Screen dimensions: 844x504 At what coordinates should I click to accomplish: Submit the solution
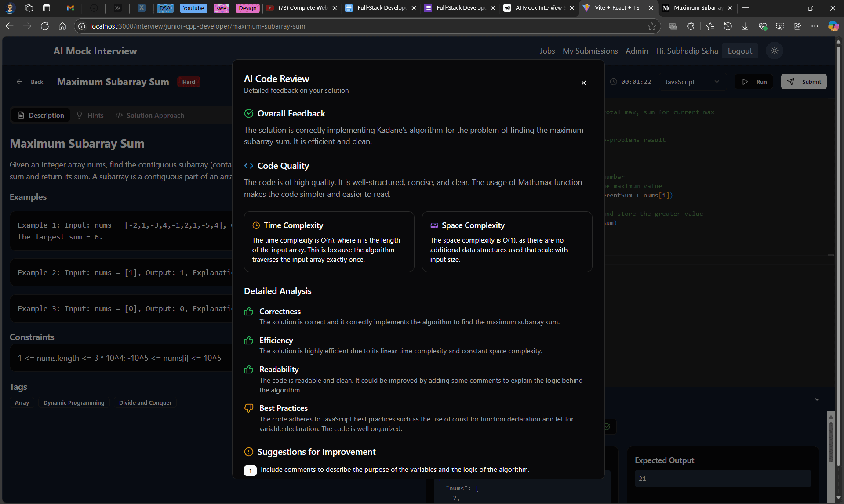click(x=804, y=82)
